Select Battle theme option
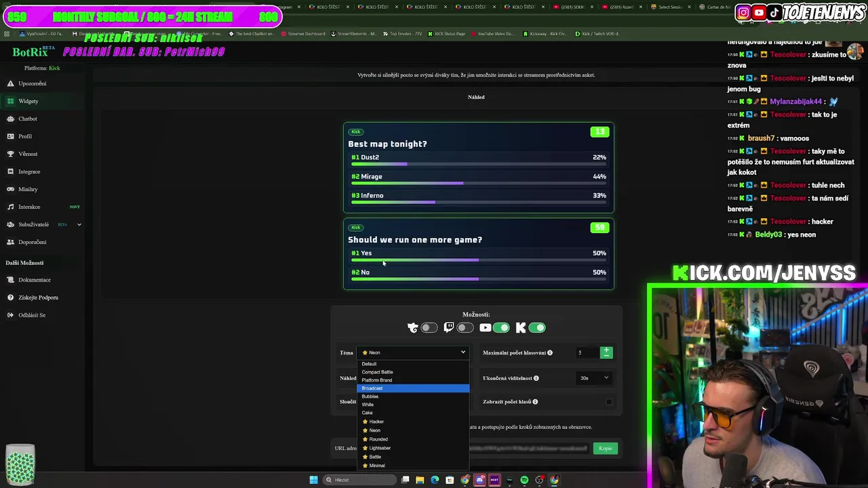This screenshot has width=868, height=488. (x=413, y=457)
